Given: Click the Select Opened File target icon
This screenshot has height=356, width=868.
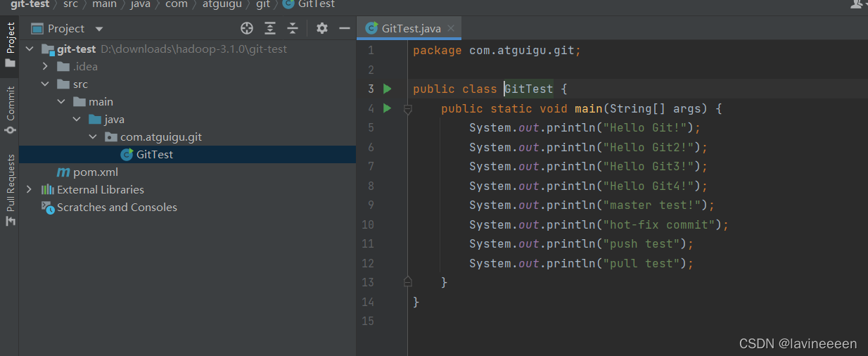Looking at the screenshot, I should (247, 28).
